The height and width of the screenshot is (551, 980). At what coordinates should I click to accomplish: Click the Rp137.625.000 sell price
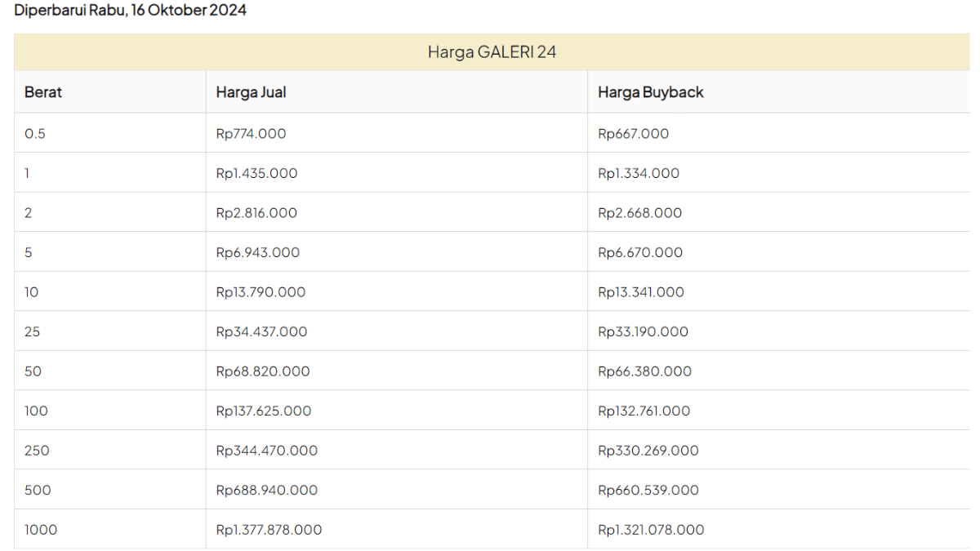coord(263,411)
